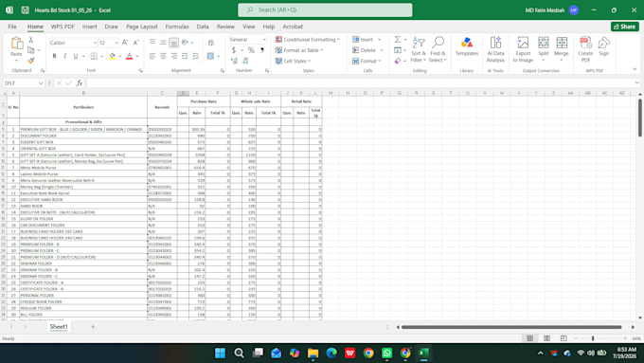Toggle Bottom Align for cells
Image resolution: width=644 pixels, height=363 pixels.
(173, 43)
